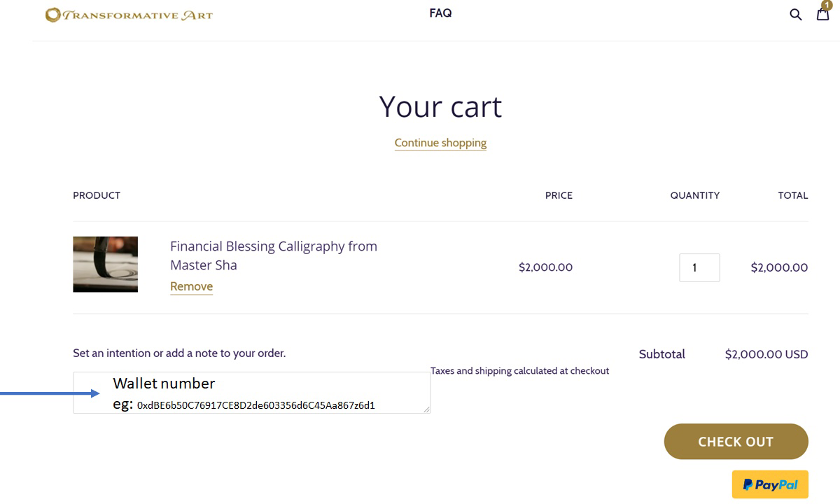The width and height of the screenshot is (840, 504).
Task: Click the Taxes and shipping note
Action: [x=519, y=371]
